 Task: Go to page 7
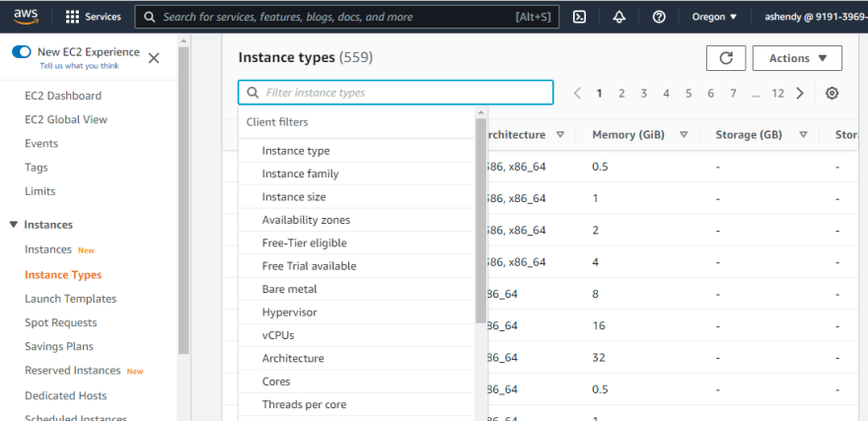coord(733,94)
